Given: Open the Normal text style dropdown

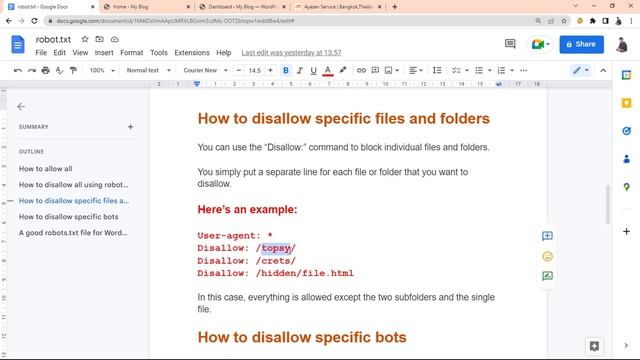Looking at the screenshot, I should [x=148, y=71].
